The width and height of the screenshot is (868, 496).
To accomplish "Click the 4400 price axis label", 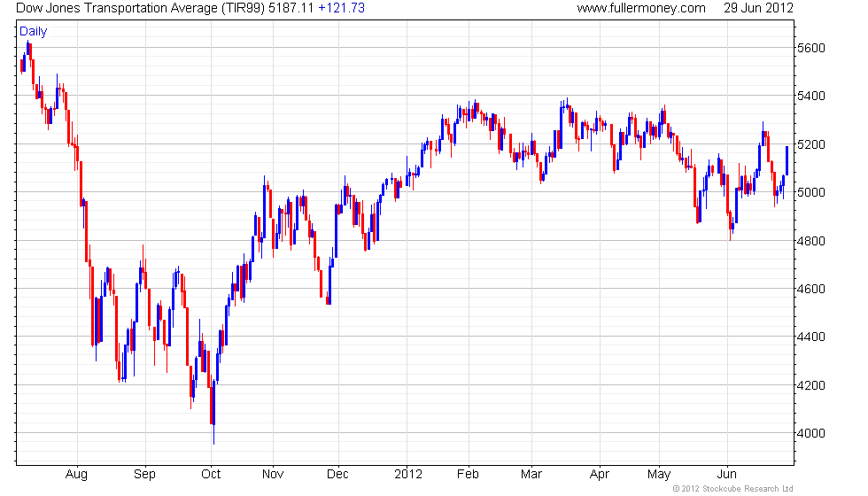I will 811,337.
